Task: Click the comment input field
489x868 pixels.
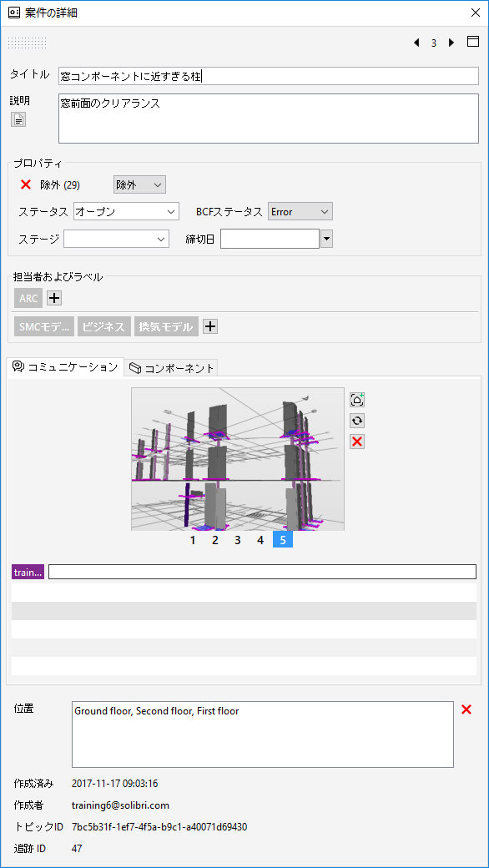Action: (x=262, y=572)
